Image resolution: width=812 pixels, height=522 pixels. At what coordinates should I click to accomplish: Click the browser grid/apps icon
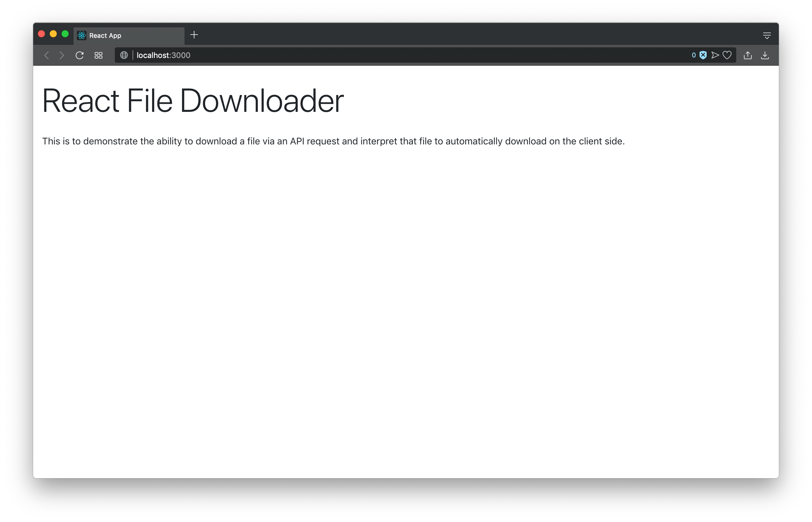pos(98,55)
